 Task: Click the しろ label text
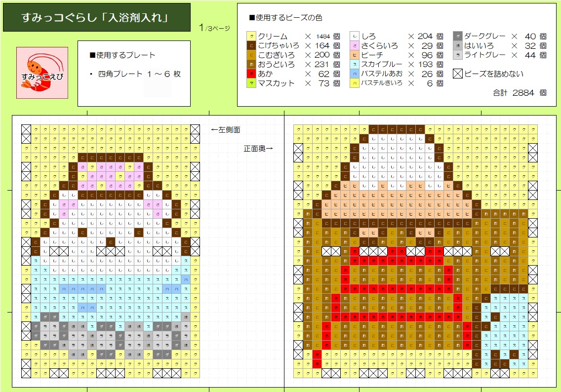pos(368,37)
